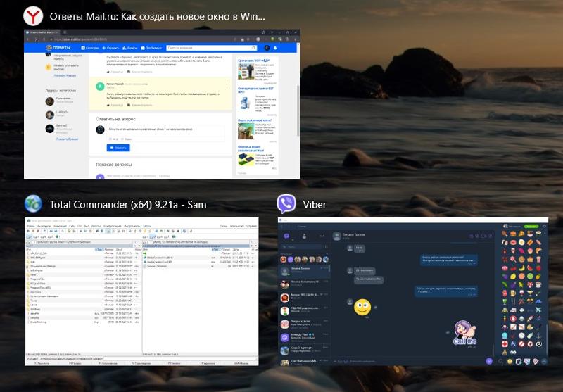The image size is (563, 392).
Task: Click the 'Ответы Mail.ru: Как создать…' window title
Action: [x=157, y=16]
